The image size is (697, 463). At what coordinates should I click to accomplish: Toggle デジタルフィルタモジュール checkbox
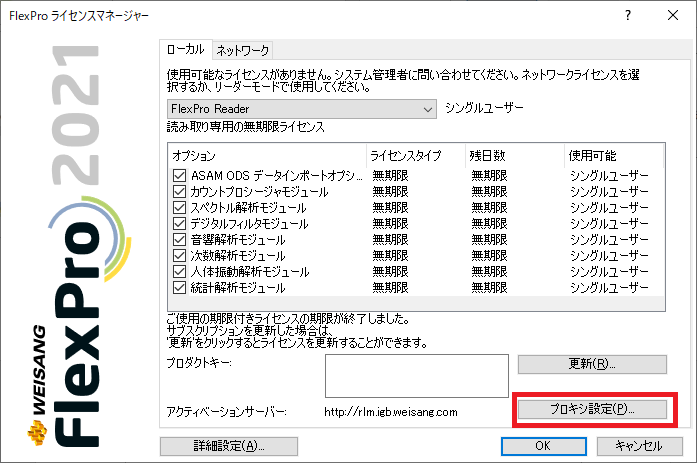[179, 224]
